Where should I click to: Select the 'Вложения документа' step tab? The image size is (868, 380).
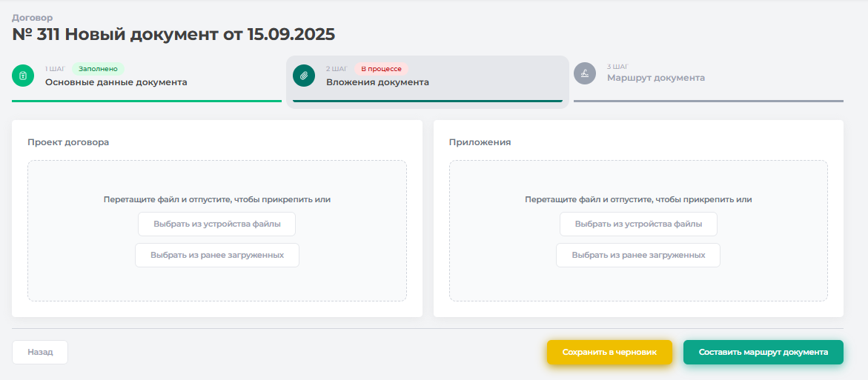(377, 82)
